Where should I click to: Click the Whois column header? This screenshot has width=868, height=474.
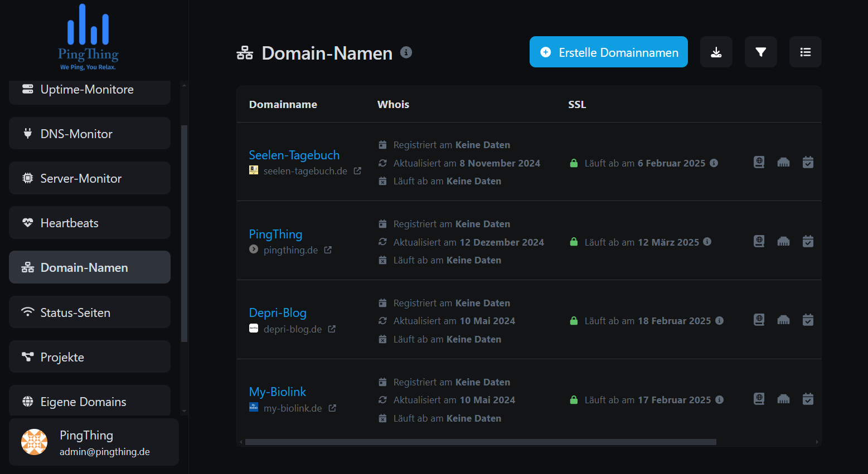point(393,104)
